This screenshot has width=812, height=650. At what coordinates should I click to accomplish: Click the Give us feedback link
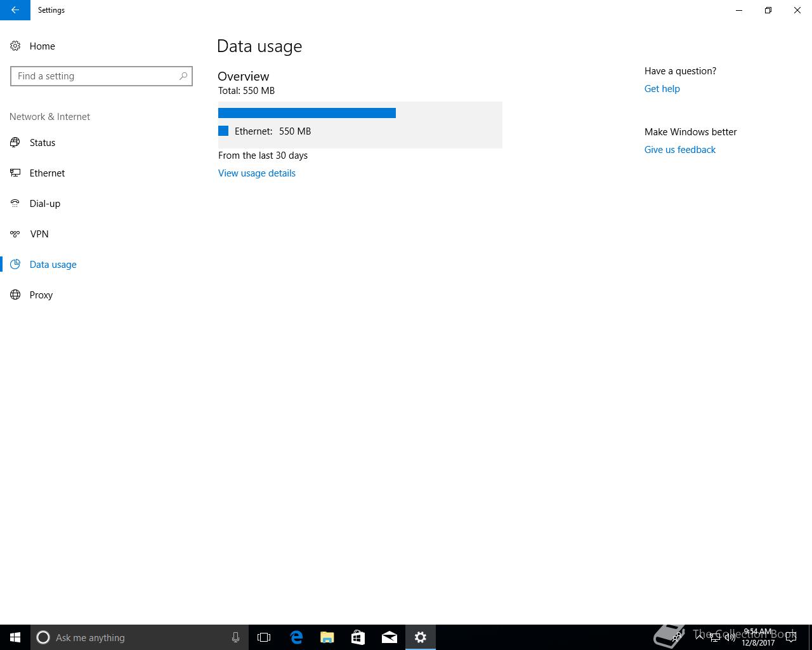tap(680, 150)
